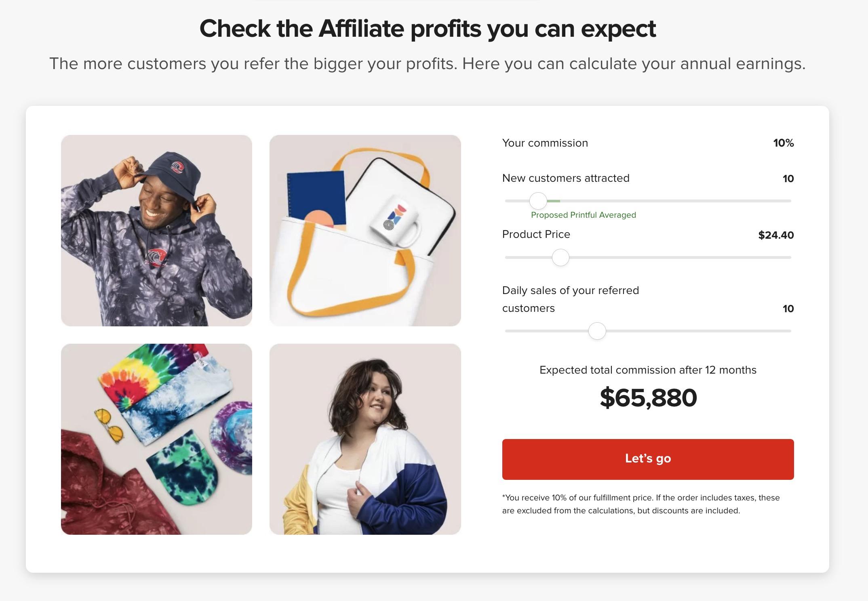
Task: Click the 10% commission value
Action: coord(783,143)
